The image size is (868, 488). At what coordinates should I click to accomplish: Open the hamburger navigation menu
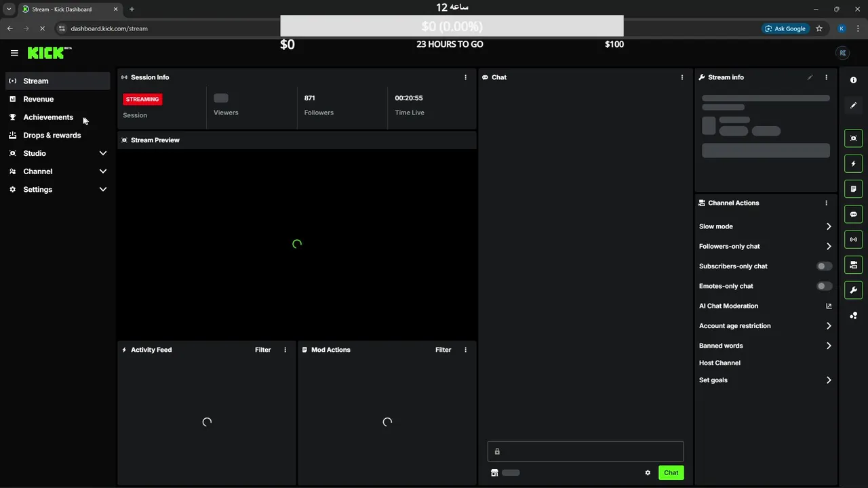coord(14,53)
